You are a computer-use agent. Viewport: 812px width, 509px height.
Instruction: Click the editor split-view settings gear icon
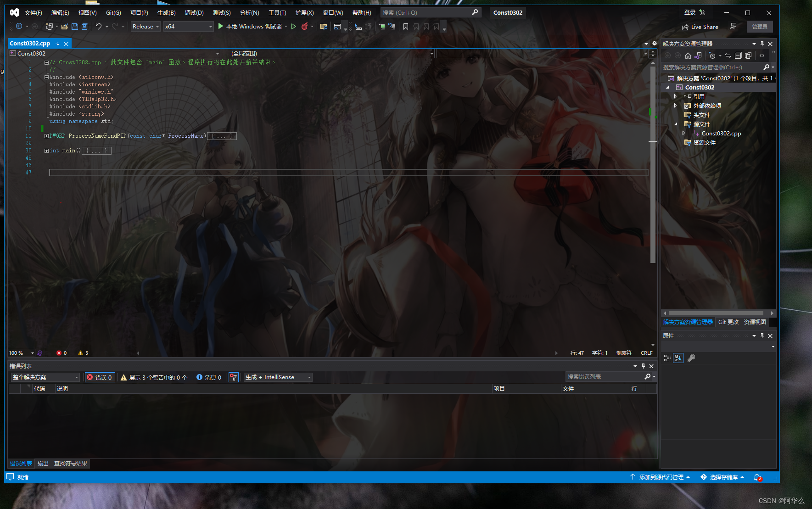pyautogui.click(x=655, y=44)
